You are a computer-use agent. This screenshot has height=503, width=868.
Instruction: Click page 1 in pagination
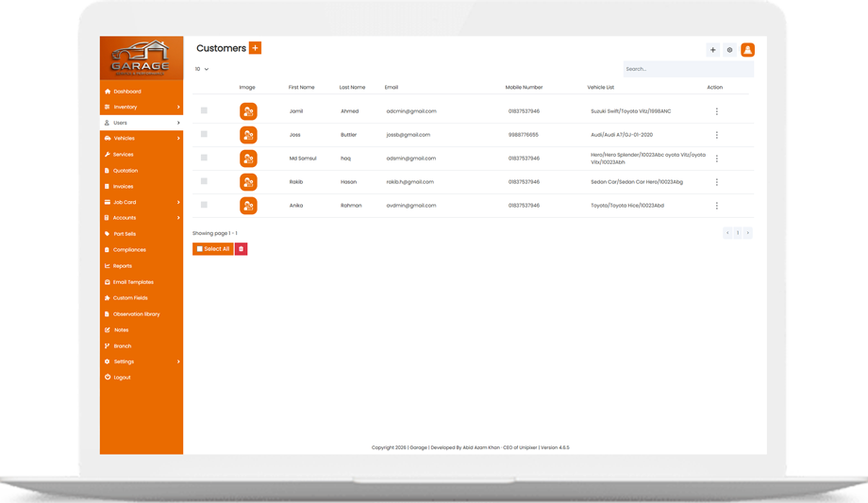738,233
